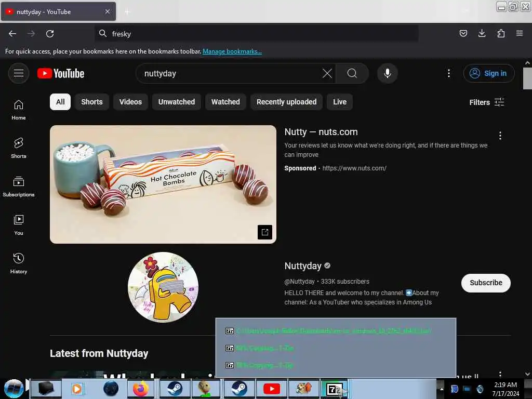Select the All filter chip
The height and width of the screenshot is (399, 532).
point(60,102)
